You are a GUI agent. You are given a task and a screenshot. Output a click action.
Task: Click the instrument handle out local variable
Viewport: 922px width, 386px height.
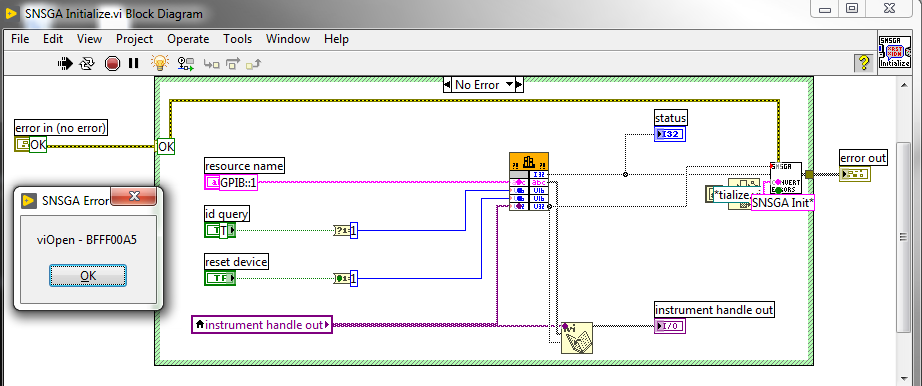coord(262,325)
